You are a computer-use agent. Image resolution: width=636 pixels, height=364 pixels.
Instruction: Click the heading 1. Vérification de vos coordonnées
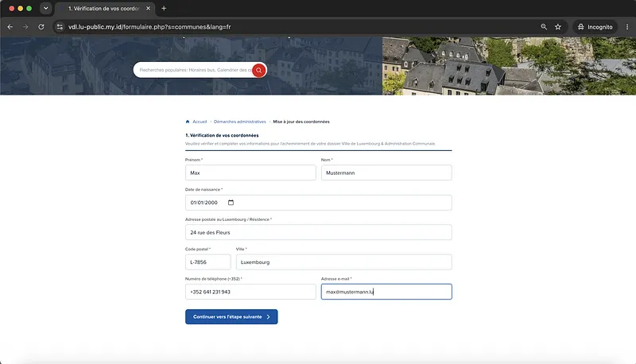pos(222,135)
